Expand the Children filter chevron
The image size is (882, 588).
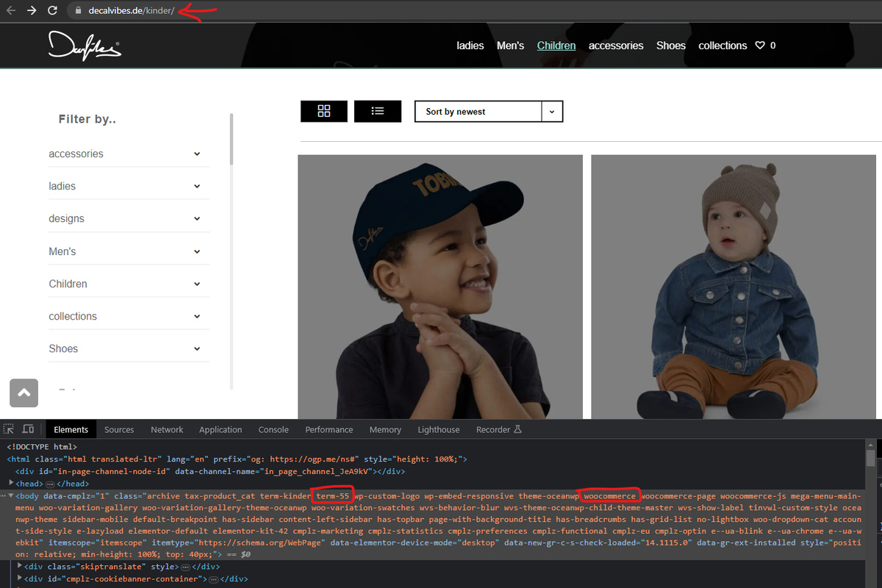(x=197, y=284)
